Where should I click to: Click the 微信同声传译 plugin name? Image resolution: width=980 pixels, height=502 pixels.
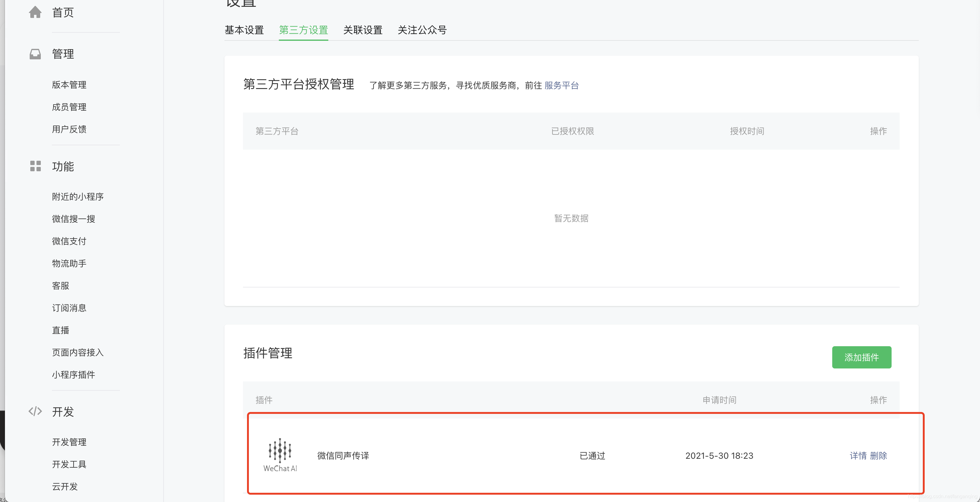[x=343, y=456]
